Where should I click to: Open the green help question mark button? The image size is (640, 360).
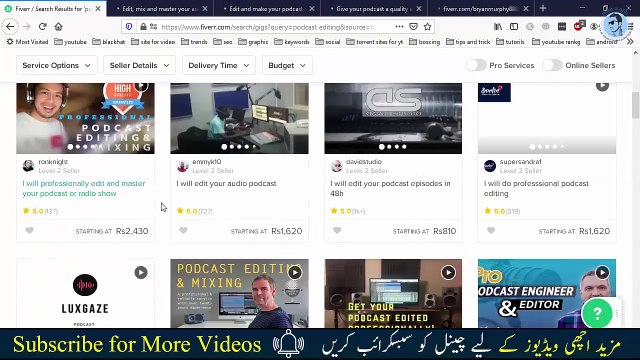tap(597, 313)
